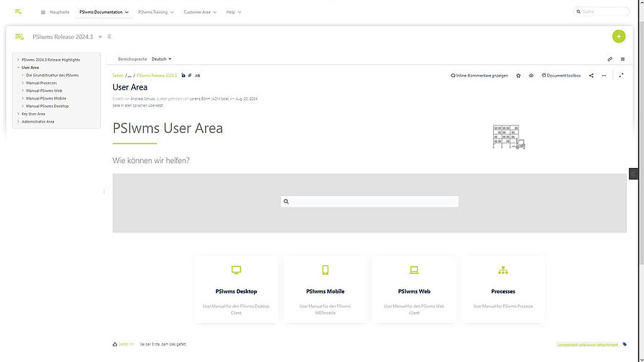Open attachments paperclip icon in breadcrumb
The height and width of the screenshot is (362, 644).
[190, 76]
